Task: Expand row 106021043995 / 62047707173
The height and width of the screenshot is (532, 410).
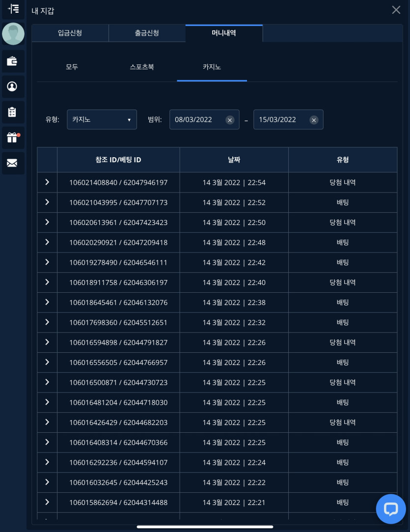Action: click(x=47, y=202)
